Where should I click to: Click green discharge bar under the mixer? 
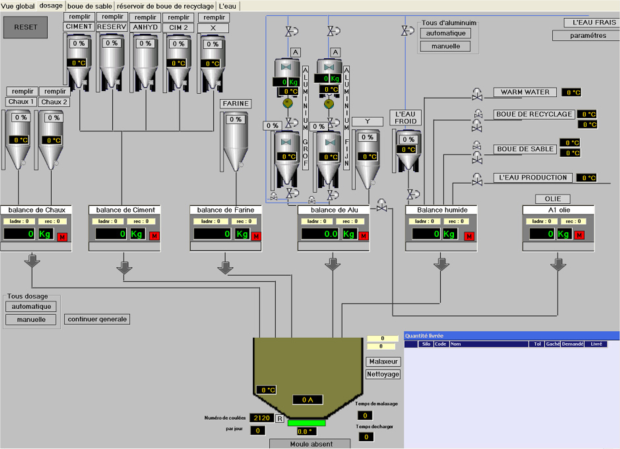pyautogui.click(x=307, y=423)
